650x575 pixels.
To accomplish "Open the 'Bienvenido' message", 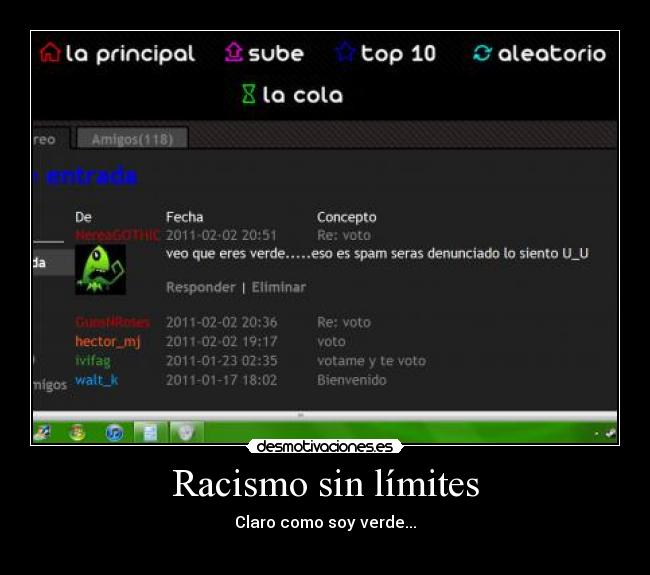I will pyautogui.click(x=352, y=380).
